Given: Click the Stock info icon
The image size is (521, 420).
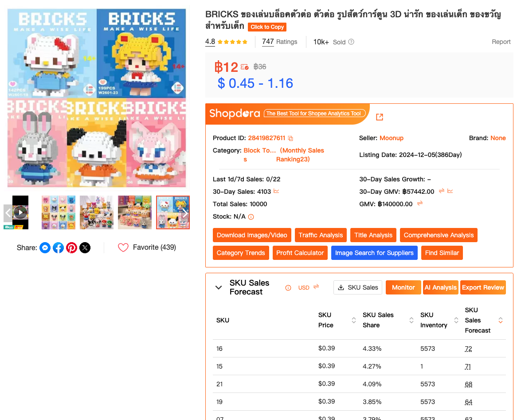Looking at the screenshot, I should coord(251,217).
